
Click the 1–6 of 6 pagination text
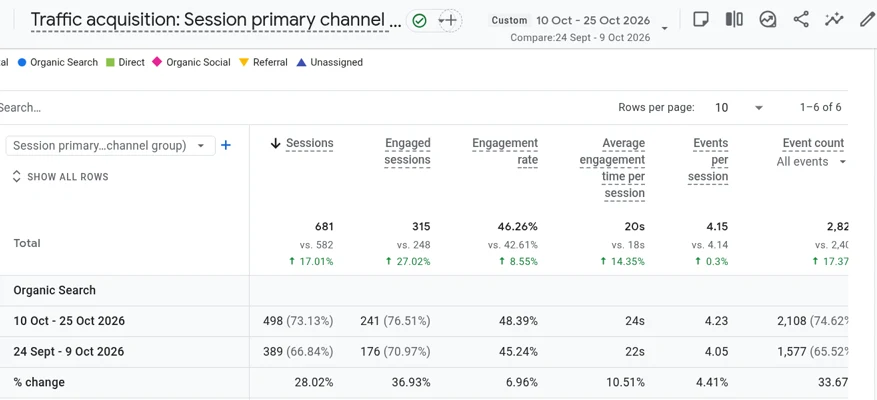[821, 107]
